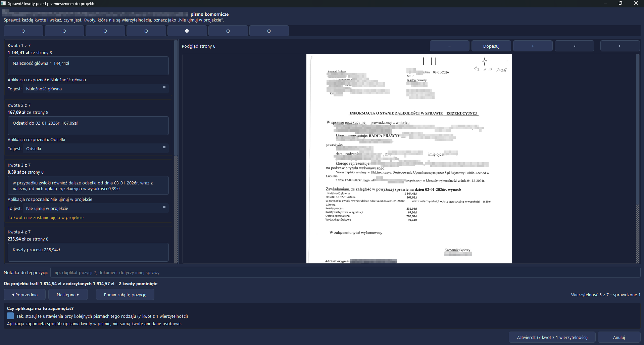Image resolution: width=644 pixels, height=345 pixels.
Task: Click the 'Kwota 2 z 7' heading
Action: coord(19,105)
